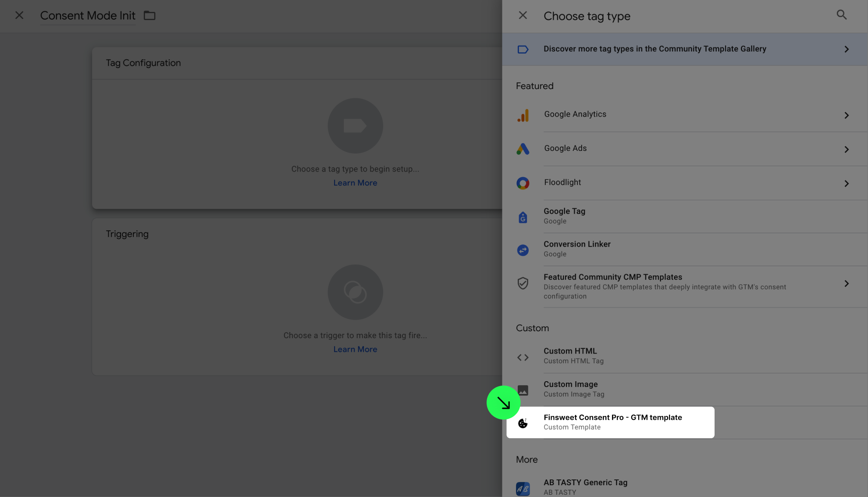Click the Floodlight ring icon
Screen dimensions: 868x497
523,183
